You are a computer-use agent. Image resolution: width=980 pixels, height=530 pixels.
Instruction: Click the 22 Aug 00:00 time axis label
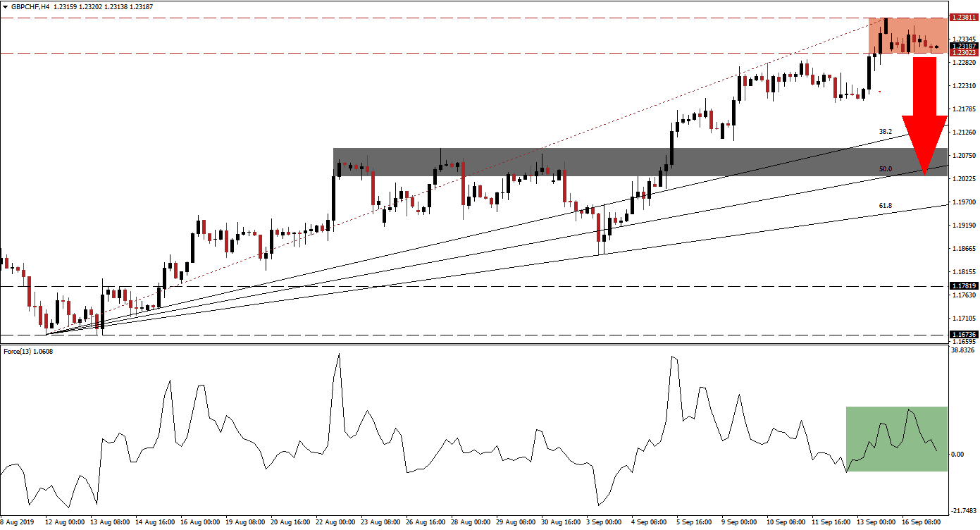337,522
